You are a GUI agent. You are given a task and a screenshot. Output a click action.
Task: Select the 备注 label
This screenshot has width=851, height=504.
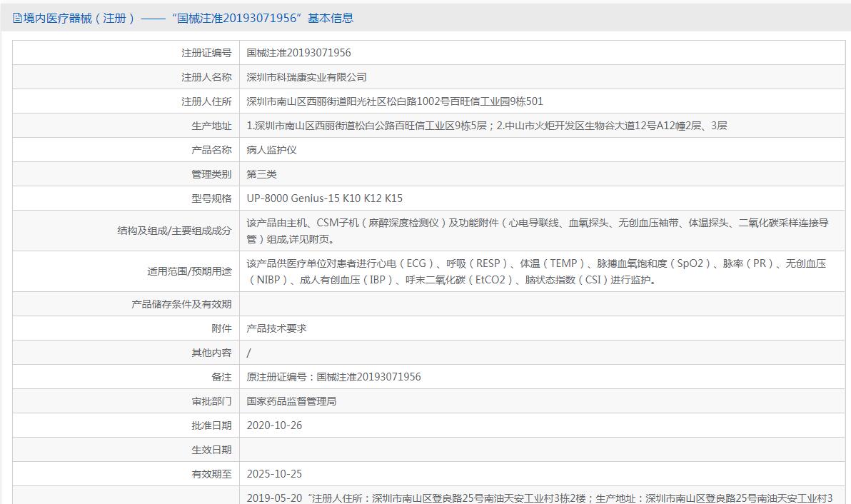[x=221, y=377]
